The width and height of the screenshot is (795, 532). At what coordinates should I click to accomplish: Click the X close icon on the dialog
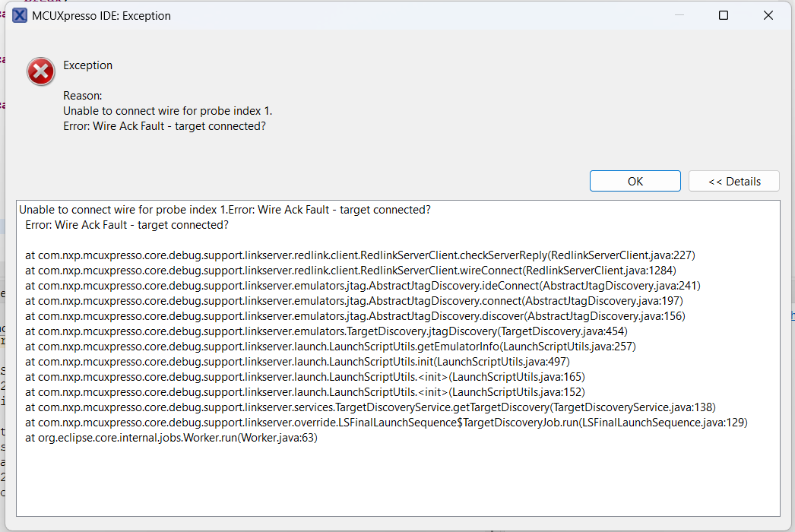coord(768,14)
